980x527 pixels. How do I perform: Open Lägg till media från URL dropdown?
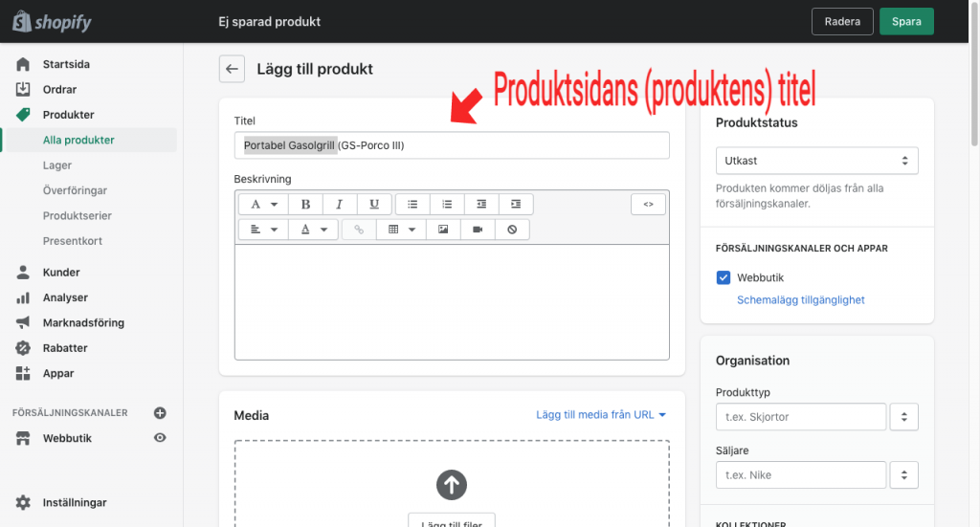[601, 414]
